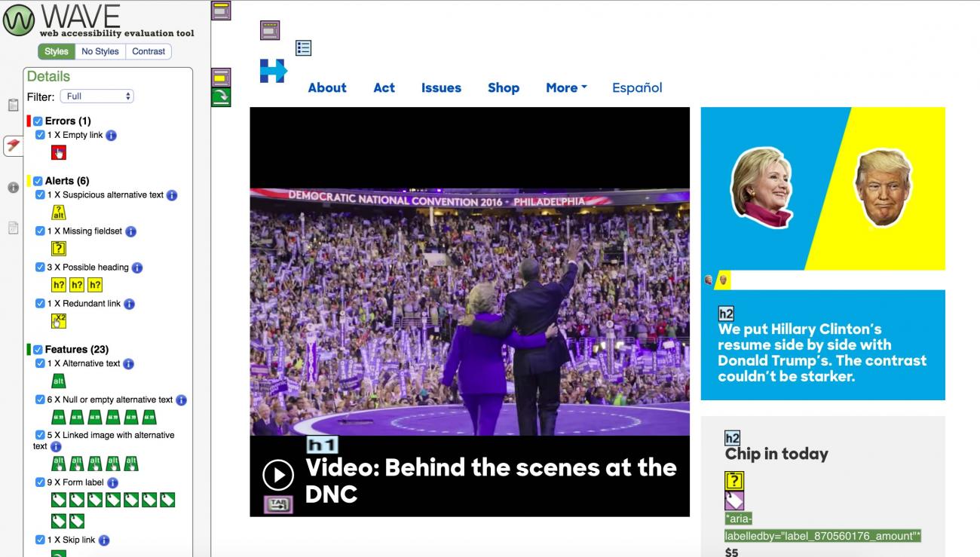Click the Clinton and Trump comparison image
The width and height of the screenshot is (980, 557).
(x=822, y=188)
